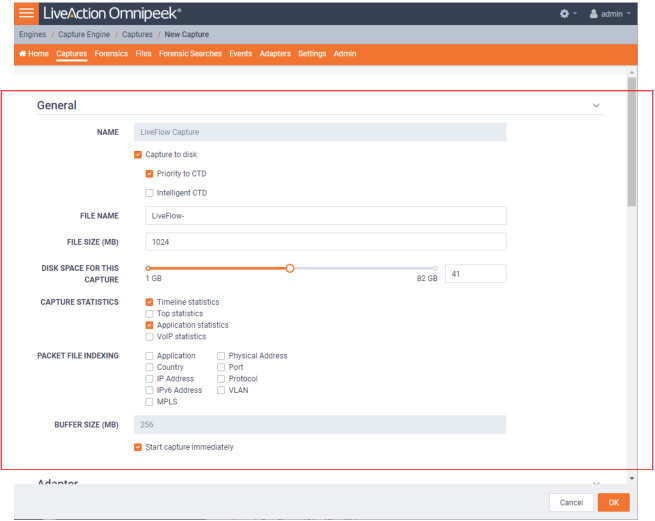Screen dimensions: 655x521
Task: Click the scrollbar down arrow
Action: pyautogui.click(x=632, y=478)
